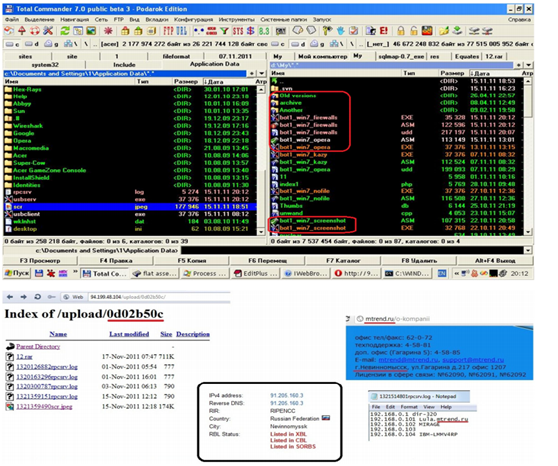Click the Total Commander command line field
Viewport: 558px width, 466px height.
352,250
